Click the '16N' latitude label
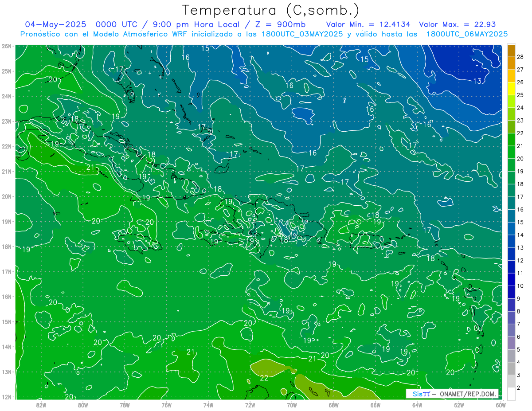 [x=7, y=297]
